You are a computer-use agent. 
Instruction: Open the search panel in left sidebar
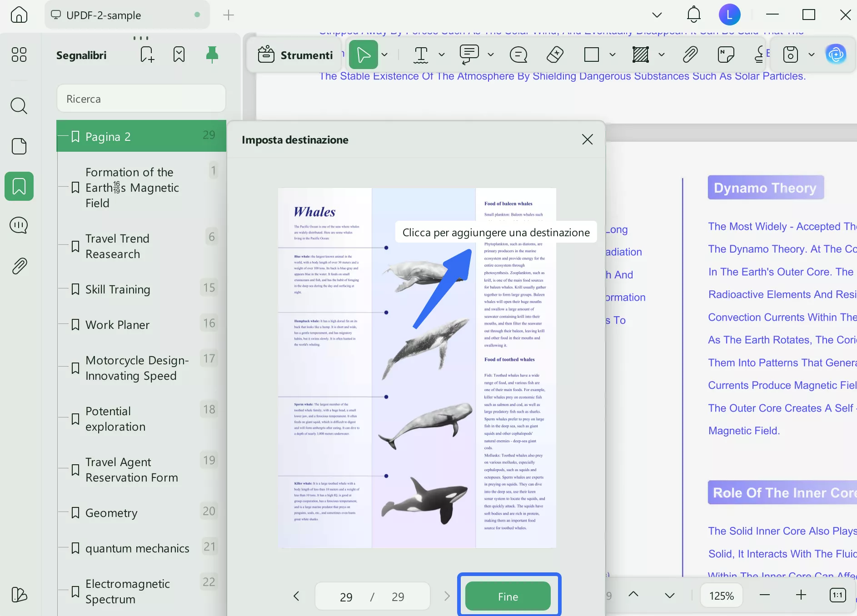point(19,106)
